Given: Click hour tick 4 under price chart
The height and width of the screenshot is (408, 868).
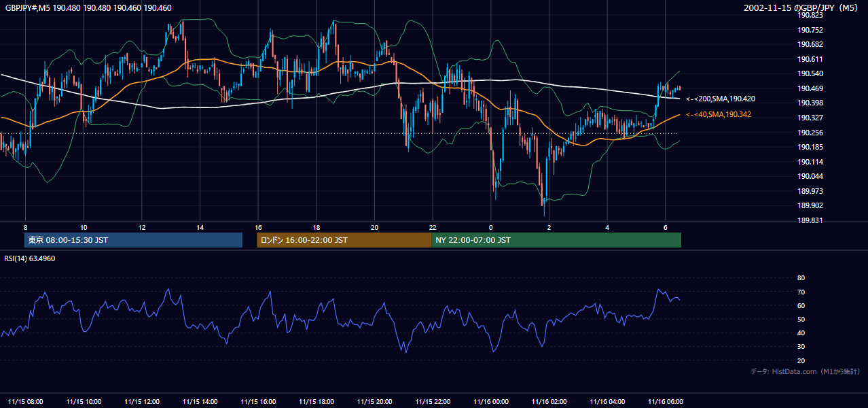Looking at the screenshot, I should pos(607,227).
